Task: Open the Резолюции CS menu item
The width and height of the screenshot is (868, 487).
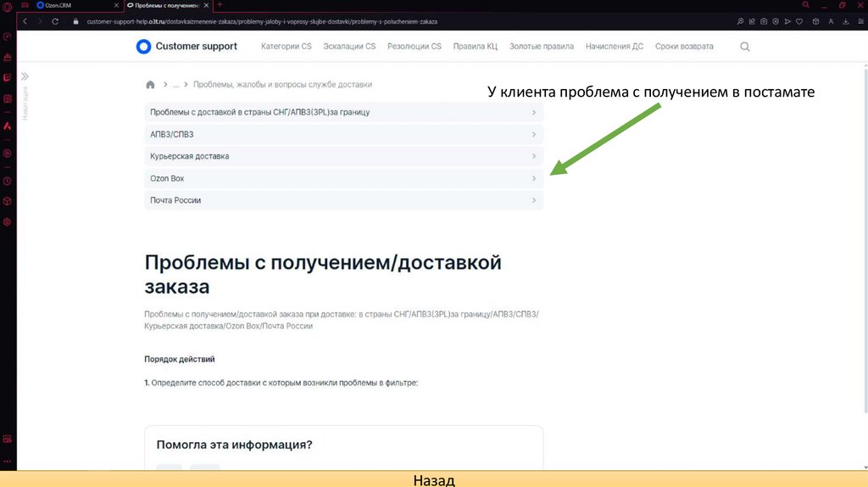Action: [414, 47]
